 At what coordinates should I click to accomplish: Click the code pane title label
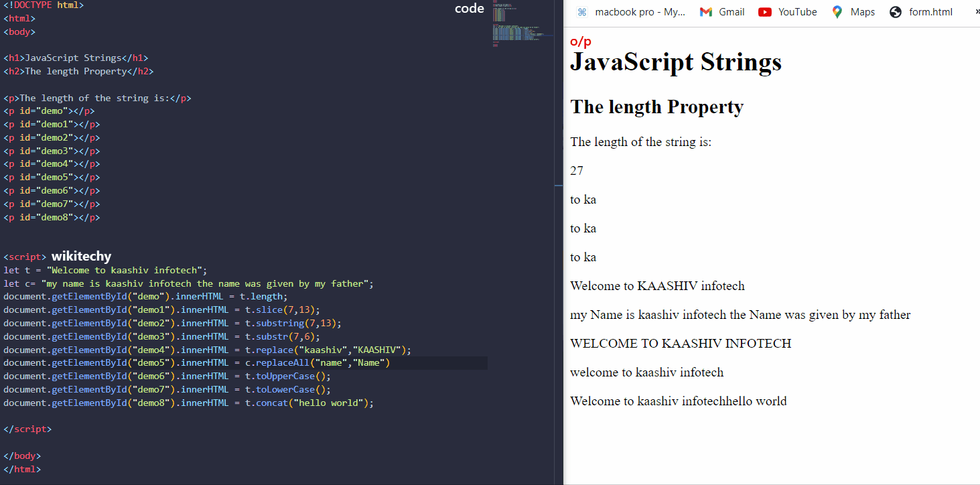(x=469, y=9)
